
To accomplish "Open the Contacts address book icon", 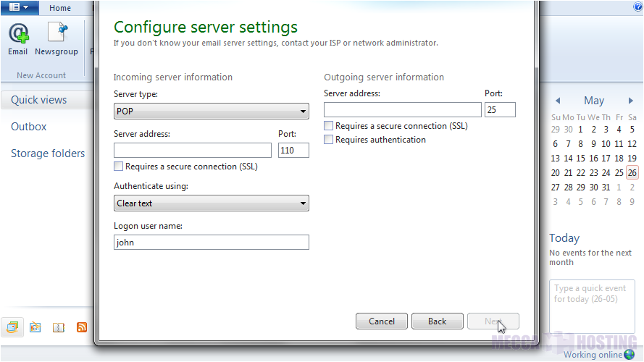I will 59,327.
